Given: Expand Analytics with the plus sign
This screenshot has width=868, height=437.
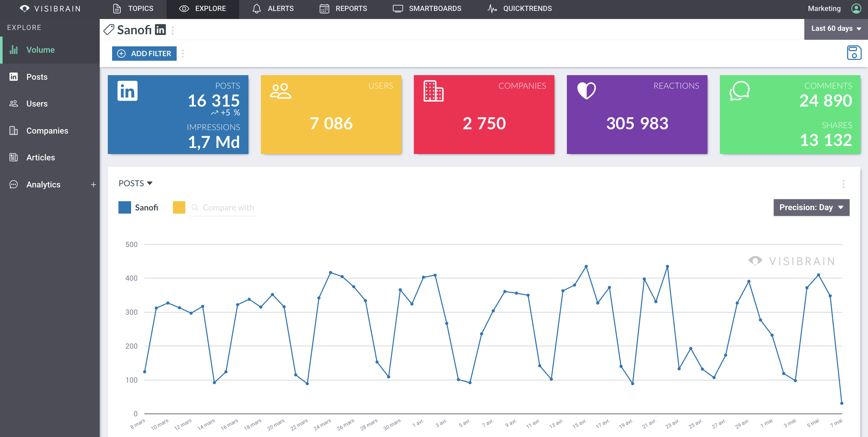Looking at the screenshot, I should point(93,185).
